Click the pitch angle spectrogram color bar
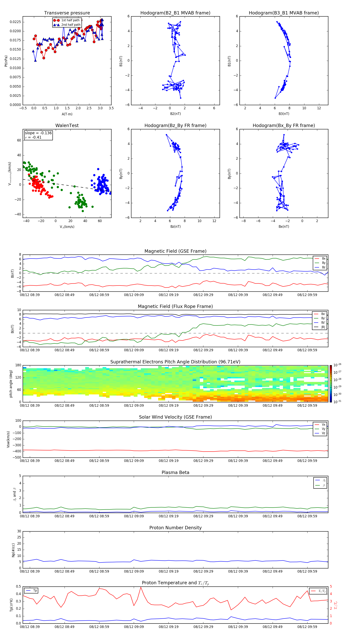The height and width of the screenshot is (644, 351). (331, 384)
